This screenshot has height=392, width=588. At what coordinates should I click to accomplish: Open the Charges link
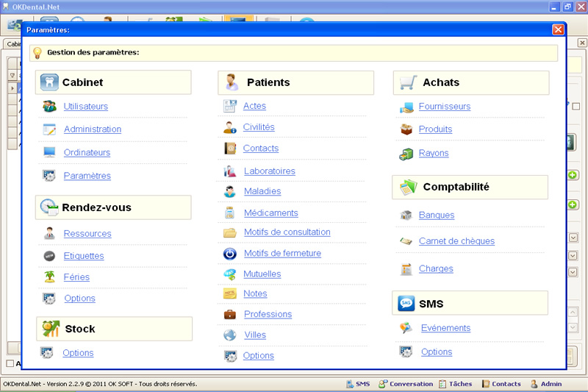[436, 268]
